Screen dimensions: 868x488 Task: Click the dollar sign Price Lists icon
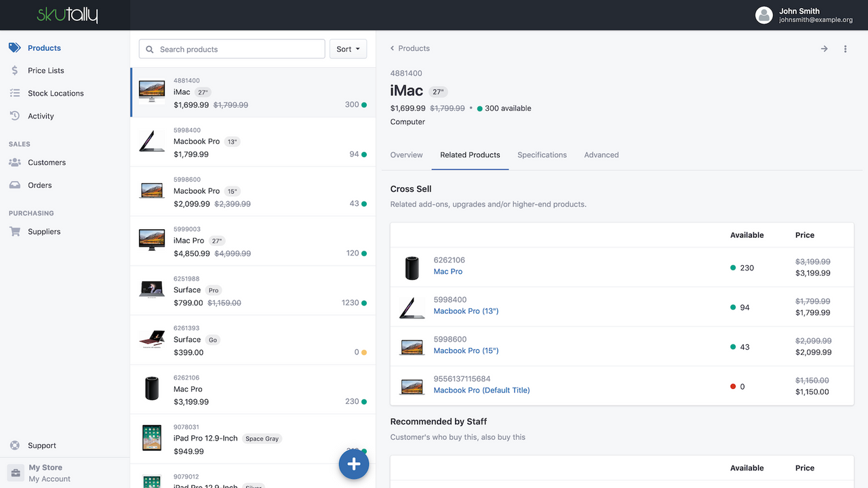(x=15, y=70)
